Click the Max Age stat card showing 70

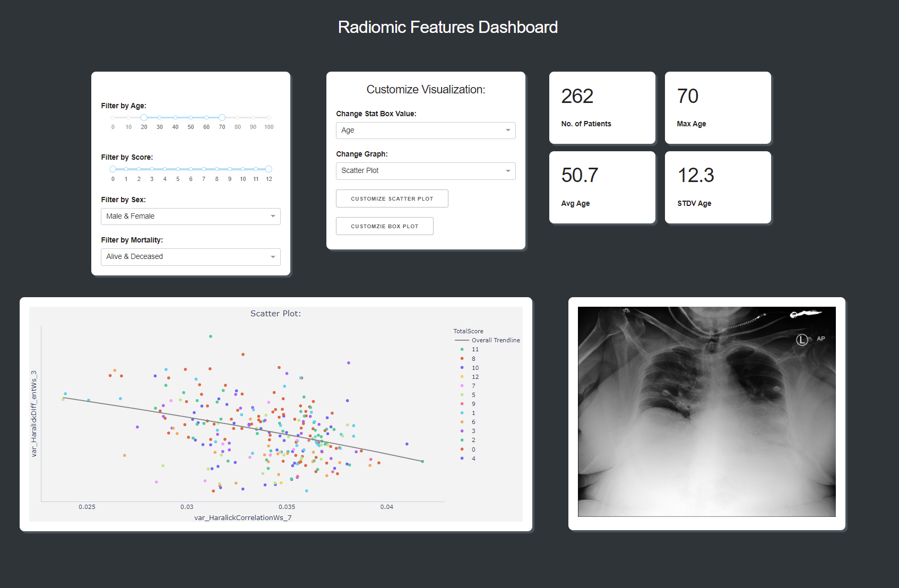pos(718,108)
